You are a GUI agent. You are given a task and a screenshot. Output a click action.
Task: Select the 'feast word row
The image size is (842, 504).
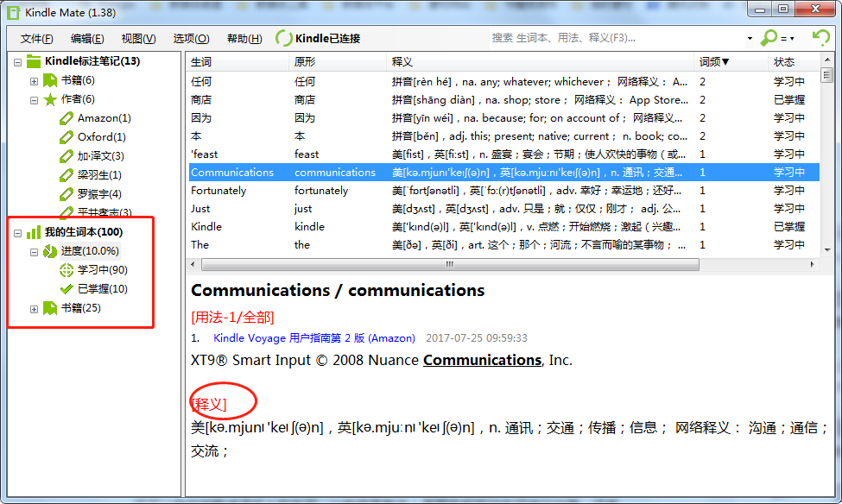503,154
